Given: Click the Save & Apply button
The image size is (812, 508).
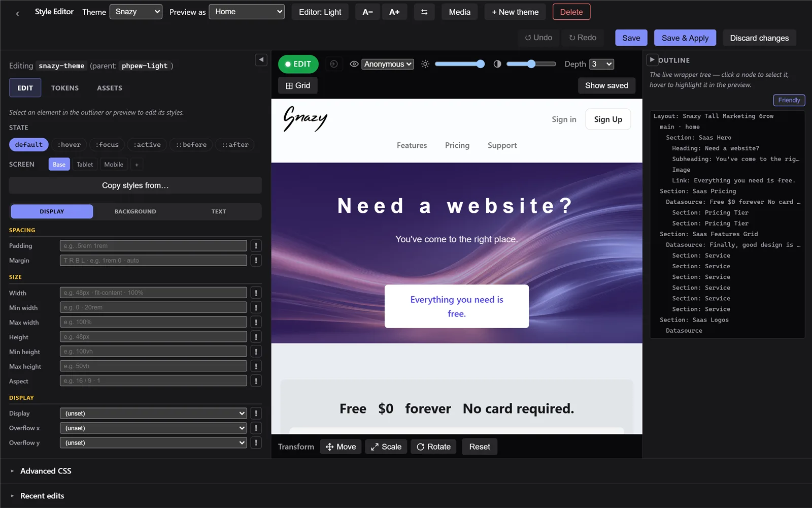Looking at the screenshot, I should 685,38.
